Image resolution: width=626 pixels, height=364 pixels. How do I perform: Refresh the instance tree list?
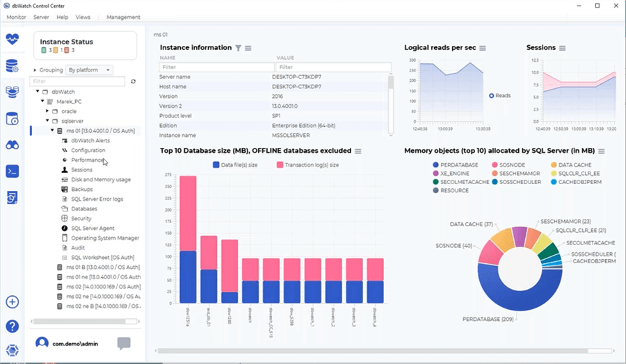click(x=134, y=81)
